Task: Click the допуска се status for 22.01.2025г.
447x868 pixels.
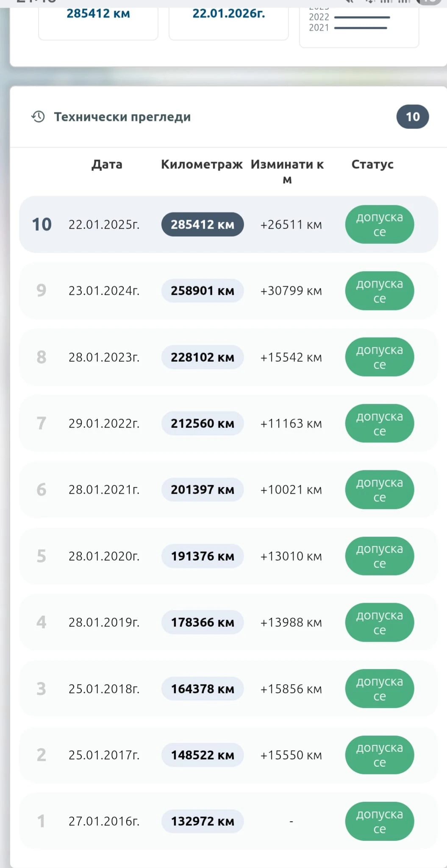Action: click(x=379, y=224)
